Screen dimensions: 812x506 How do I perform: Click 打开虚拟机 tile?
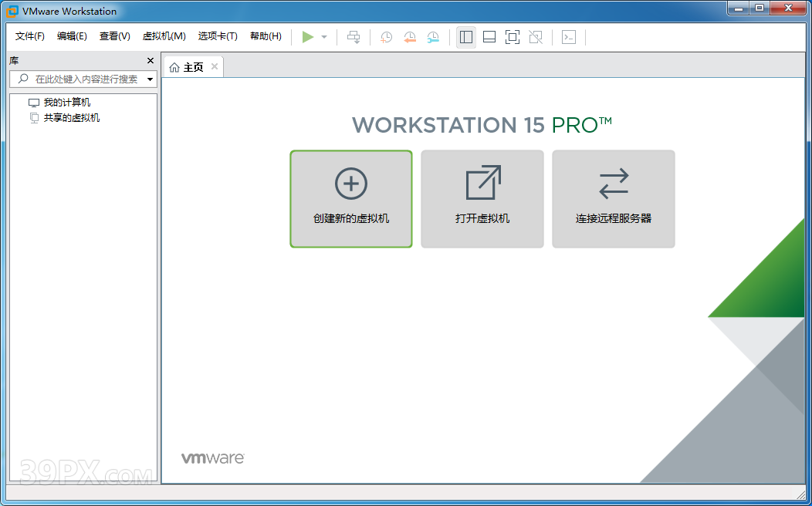[x=482, y=199]
